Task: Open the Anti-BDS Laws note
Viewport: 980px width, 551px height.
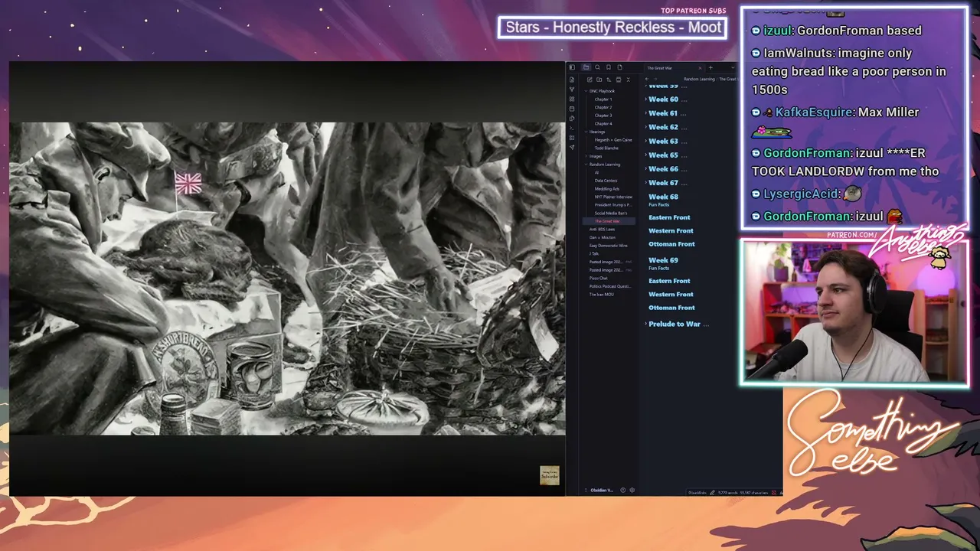Action: pos(602,229)
